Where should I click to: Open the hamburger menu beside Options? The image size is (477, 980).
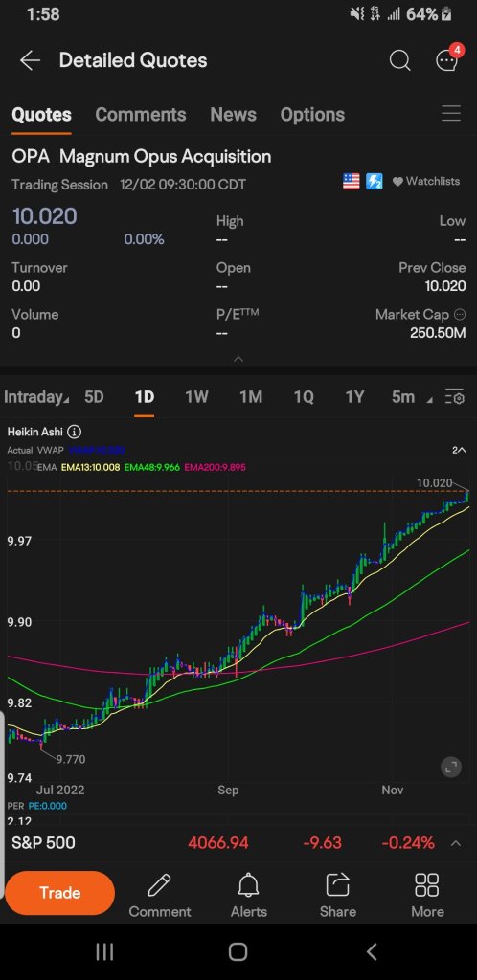(451, 114)
